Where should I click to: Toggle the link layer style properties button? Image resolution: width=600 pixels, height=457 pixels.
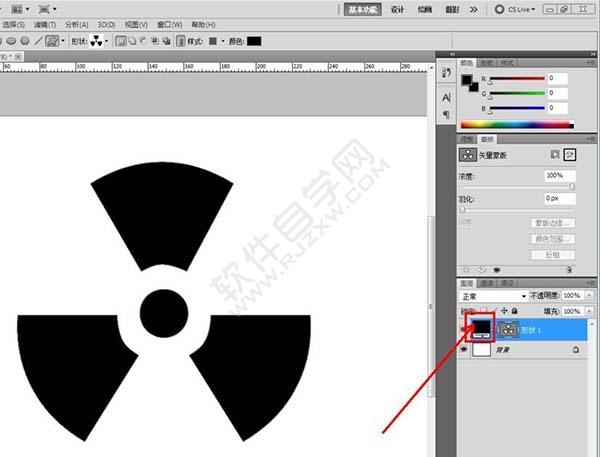point(181,41)
